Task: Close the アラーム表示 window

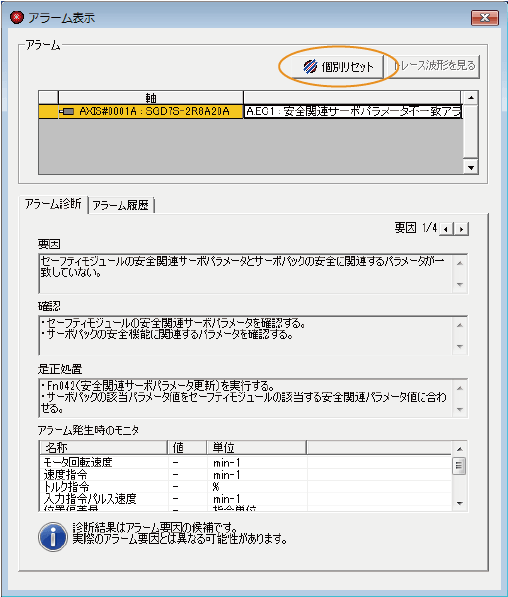Action: [x=484, y=18]
